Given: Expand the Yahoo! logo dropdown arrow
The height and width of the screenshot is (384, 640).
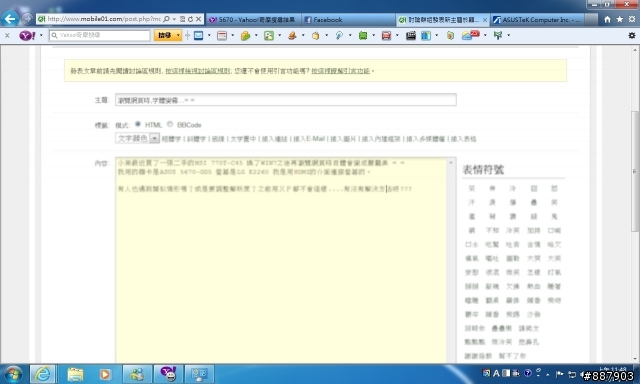Looking at the screenshot, I should pyautogui.click(x=41, y=36).
